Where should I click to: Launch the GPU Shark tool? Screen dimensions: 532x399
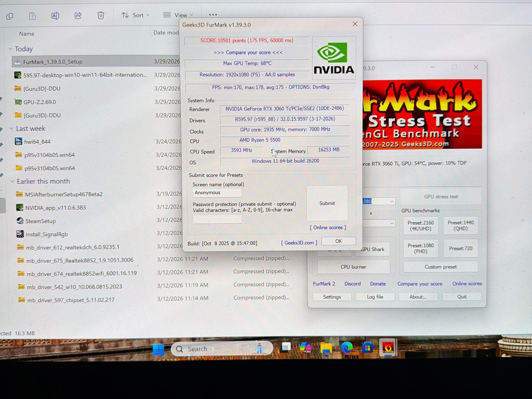pos(373,249)
